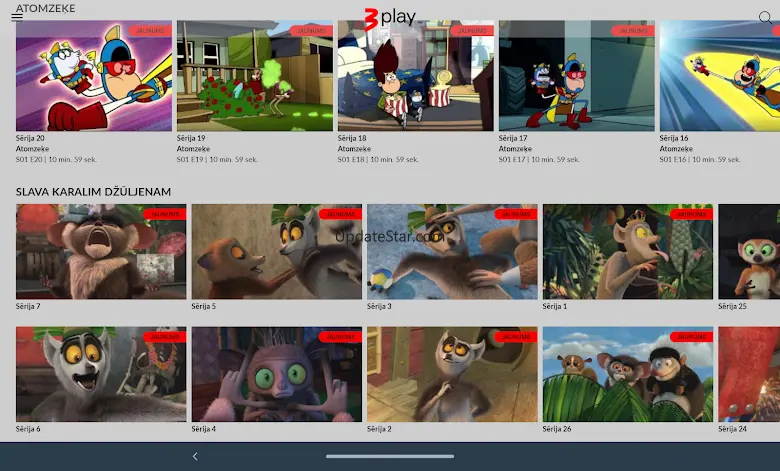This screenshot has width=780, height=471.
Task: Click the 'Sērija 16' title text
Action: point(674,138)
